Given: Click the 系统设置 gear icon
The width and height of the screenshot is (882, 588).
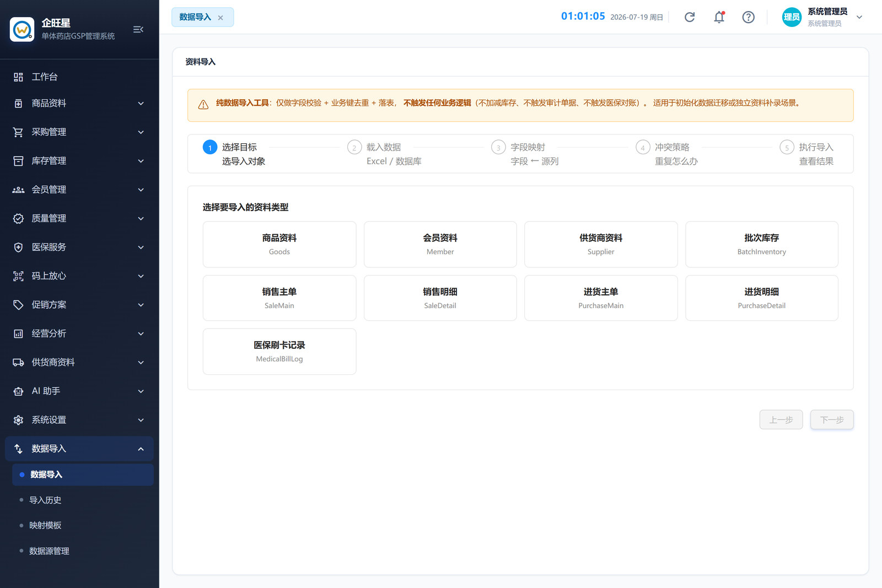Looking at the screenshot, I should 18,420.
